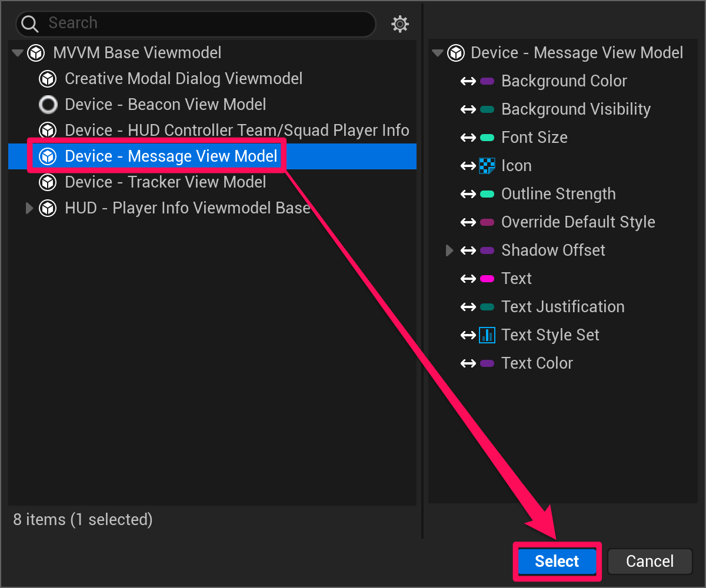Click the bind arrow next to Background Color
The image size is (706, 588).
click(x=468, y=81)
